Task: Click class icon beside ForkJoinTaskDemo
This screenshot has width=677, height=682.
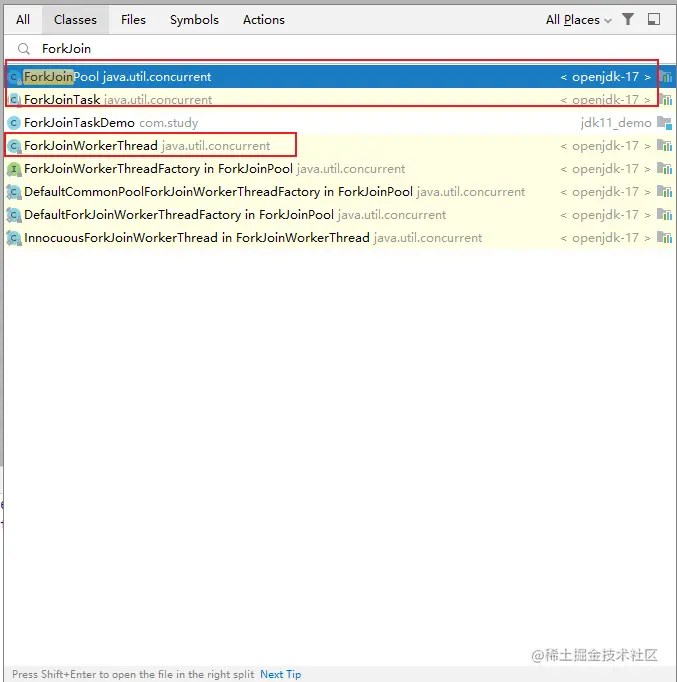Action: 14,123
